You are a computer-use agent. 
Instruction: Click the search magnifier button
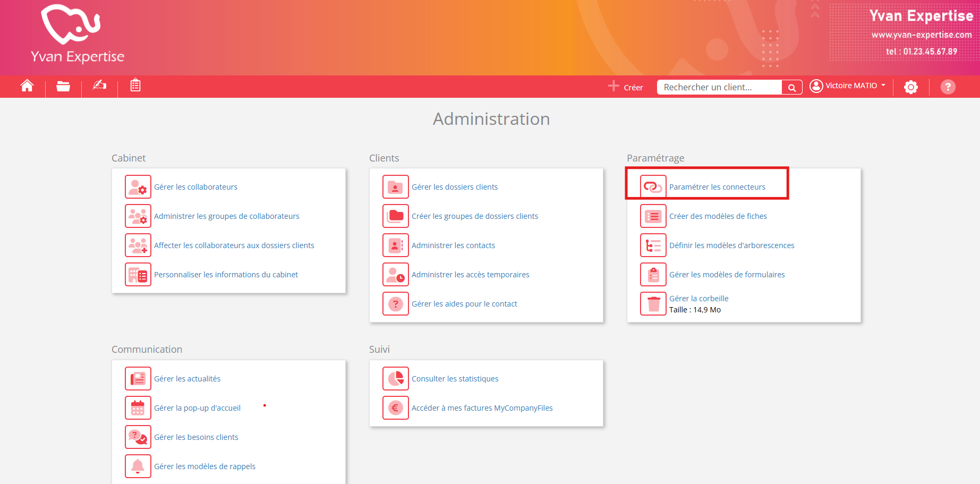[x=791, y=88]
